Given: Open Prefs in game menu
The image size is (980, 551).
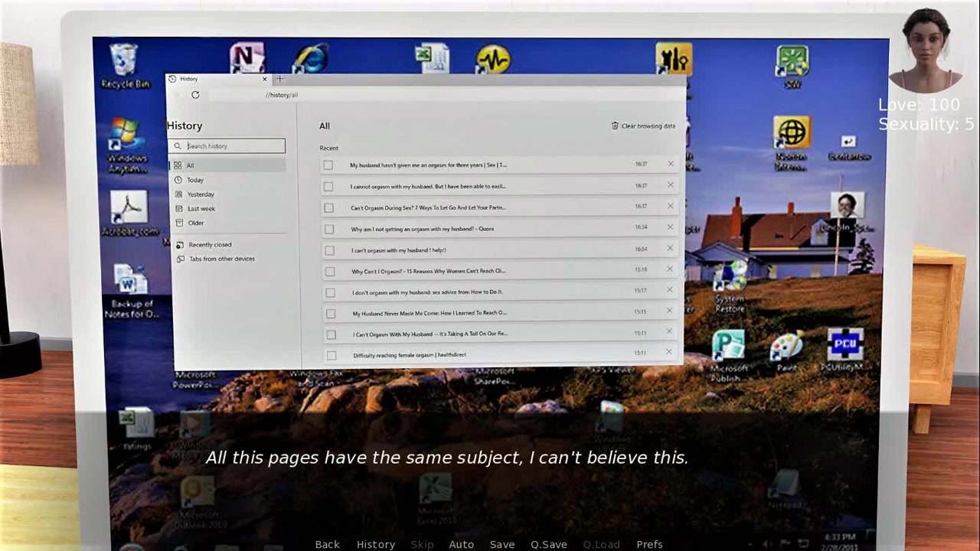Looking at the screenshot, I should coord(649,544).
